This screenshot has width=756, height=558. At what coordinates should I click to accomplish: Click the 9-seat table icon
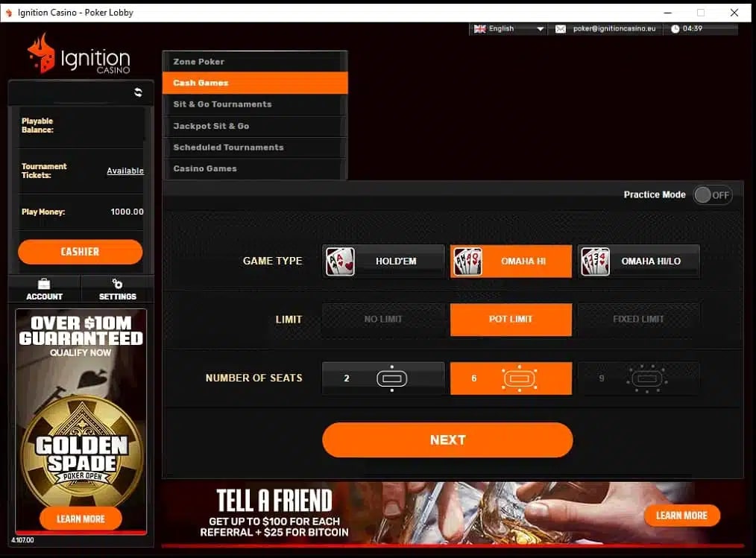click(x=647, y=378)
